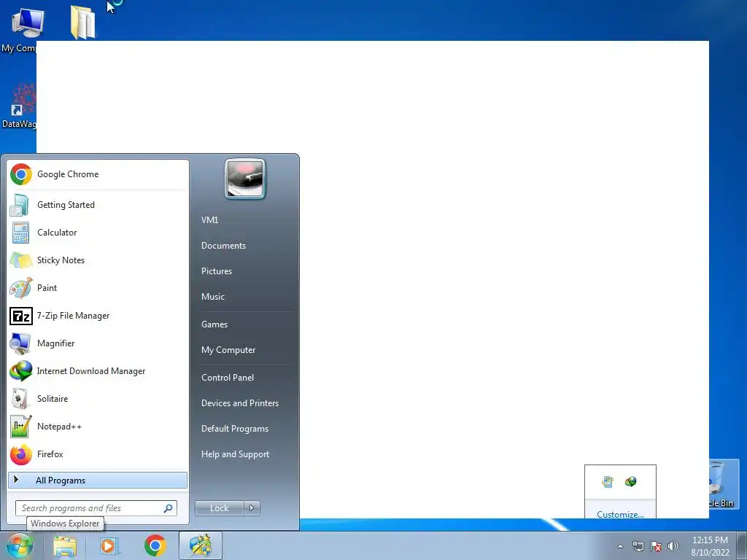Screen dimensions: 747x560
Task: Select the DataWag desktop shortcut
Action: point(19,106)
